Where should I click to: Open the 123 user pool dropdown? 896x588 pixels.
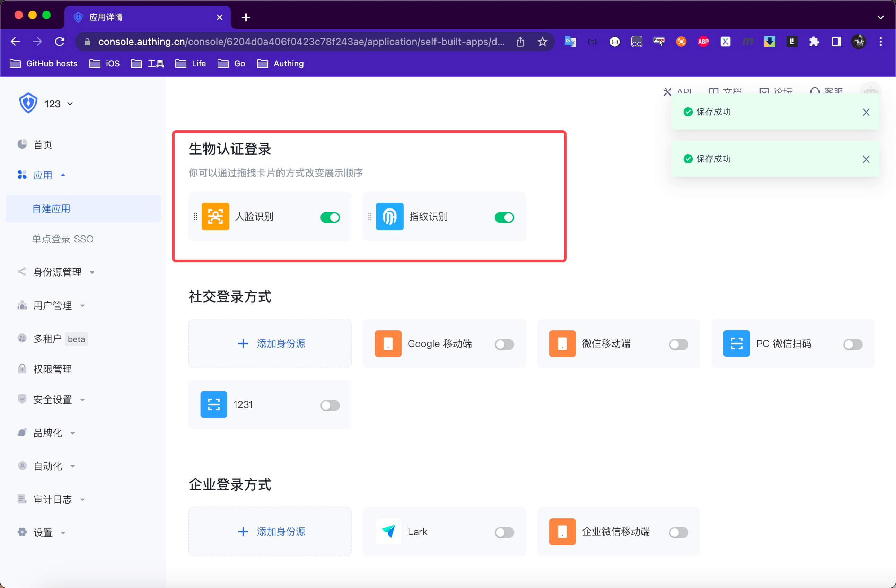coord(58,104)
